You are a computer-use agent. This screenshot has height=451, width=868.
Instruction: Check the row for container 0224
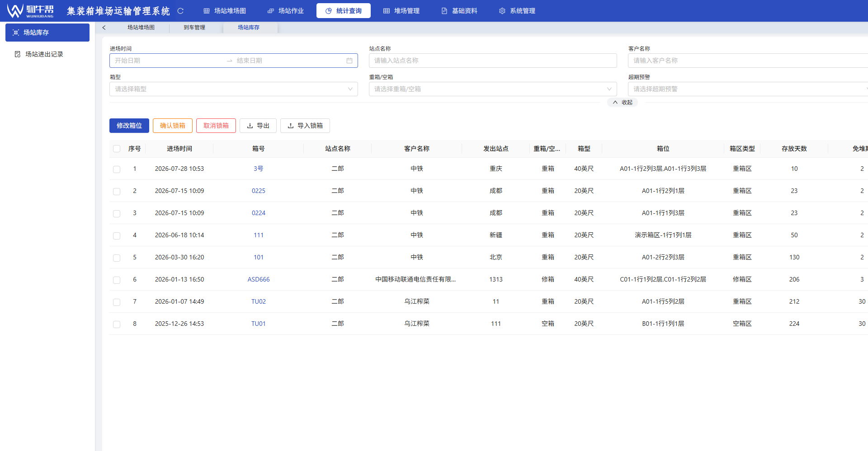click(x=117, y=213)
